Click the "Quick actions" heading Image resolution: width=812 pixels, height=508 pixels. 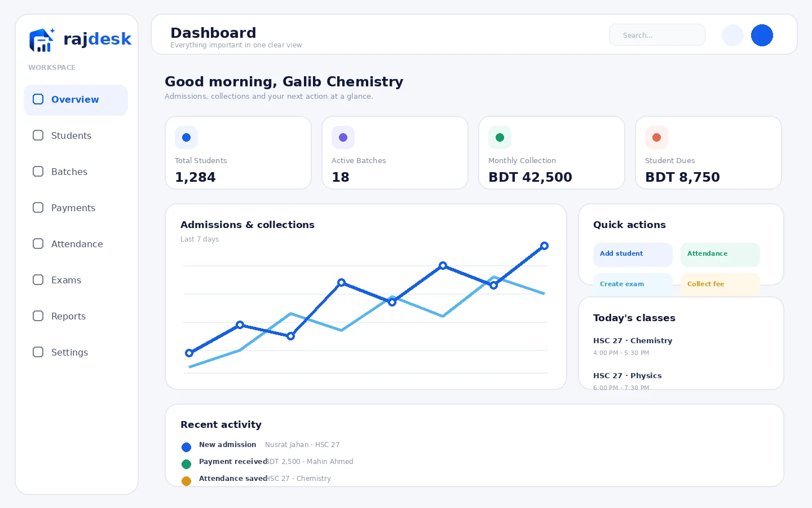pyautogui.click(x=629, y=225)
